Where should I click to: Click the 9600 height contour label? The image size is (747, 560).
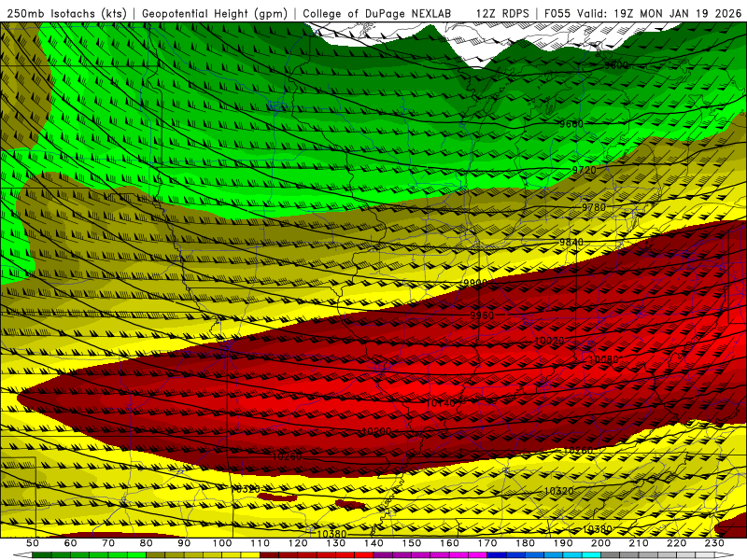tap(616, 65)
